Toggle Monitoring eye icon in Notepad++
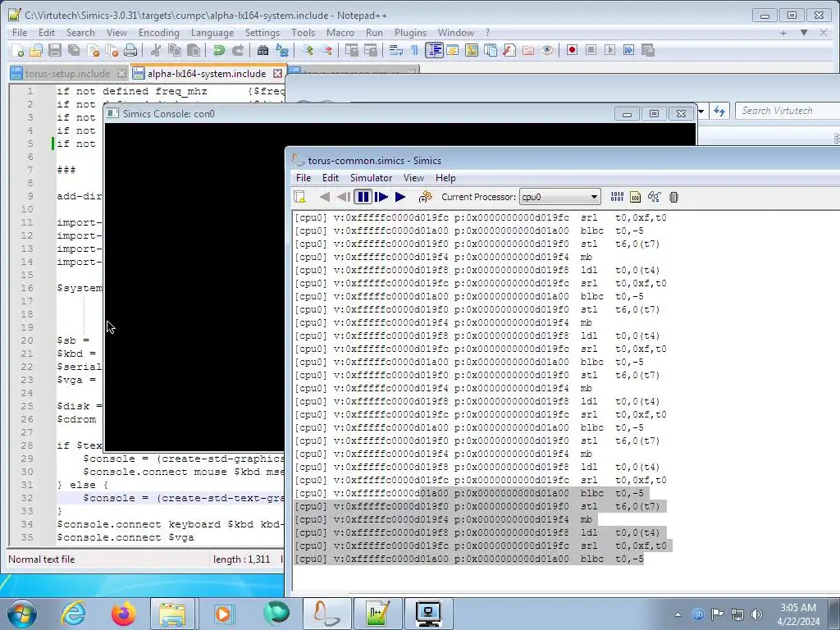840x630 pixels. tap(546, 50)
